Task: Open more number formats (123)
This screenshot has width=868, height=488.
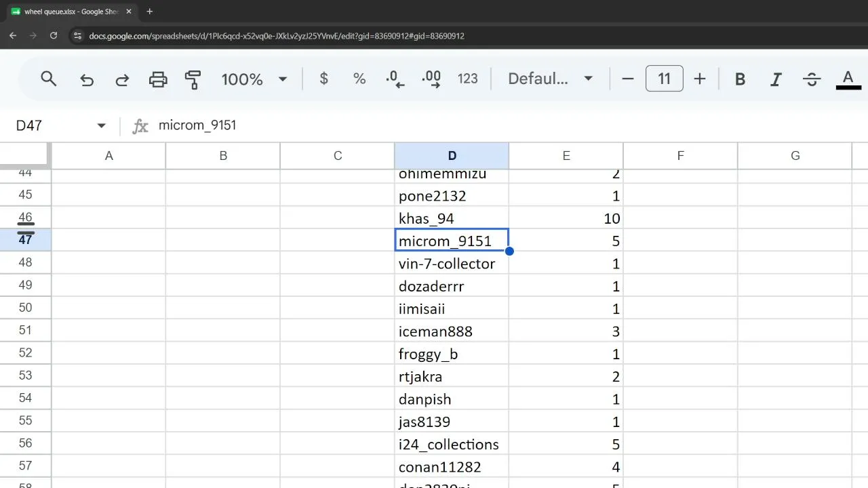Action: coord(468,79)
